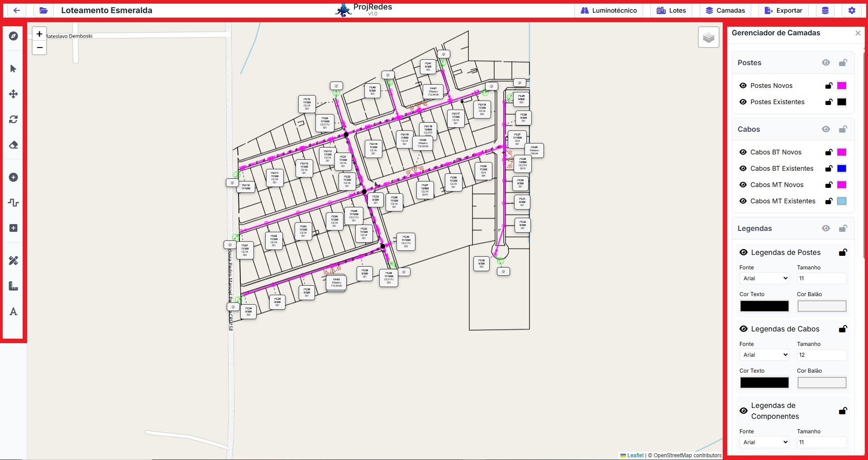Select the ruler measurement tool
This screenshot has height=460, width=868.
coord(13,286)
